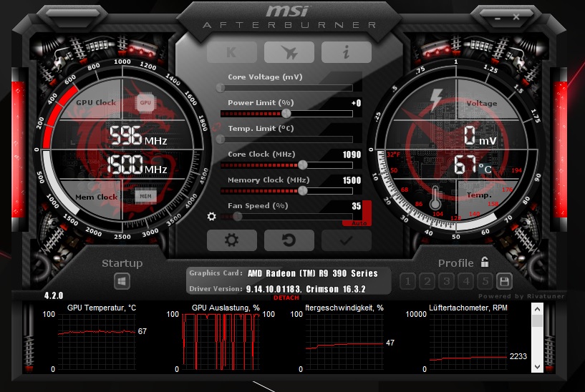Click the MEM chip icon in the clock gauge
Viewport: 585px width, 392px height.
145,196
